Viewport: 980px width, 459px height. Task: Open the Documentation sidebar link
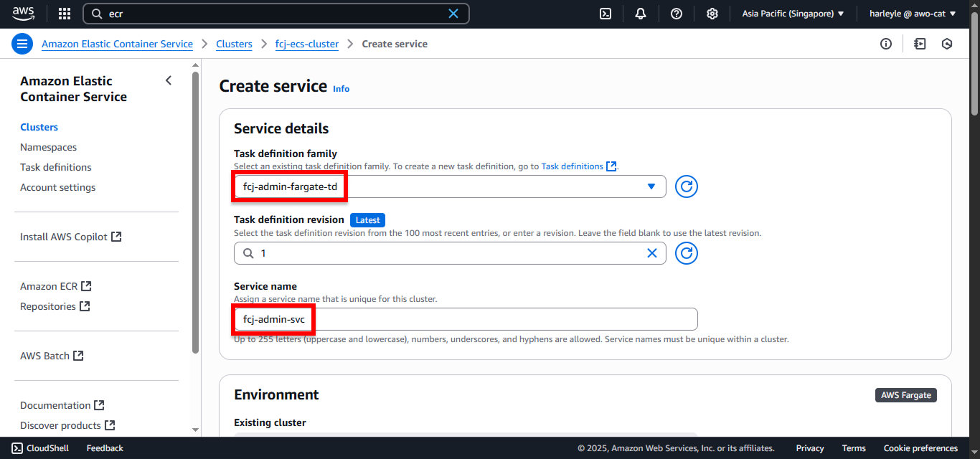pos(62,405)
